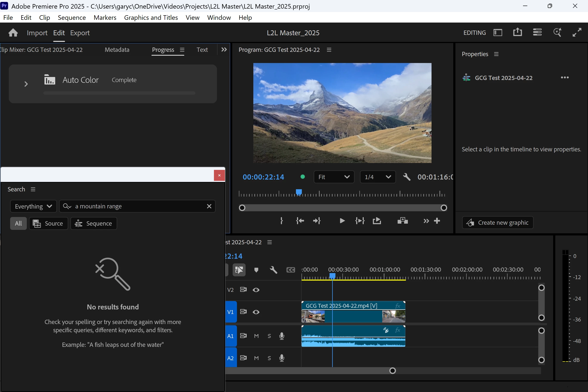Toggle V1 track output eye

tap(256, 312)
